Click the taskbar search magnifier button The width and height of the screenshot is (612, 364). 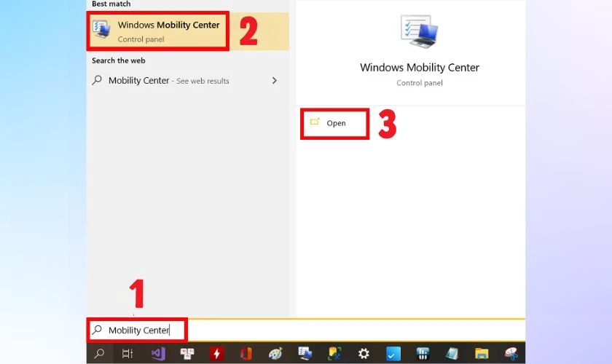[x=99, y=354]
